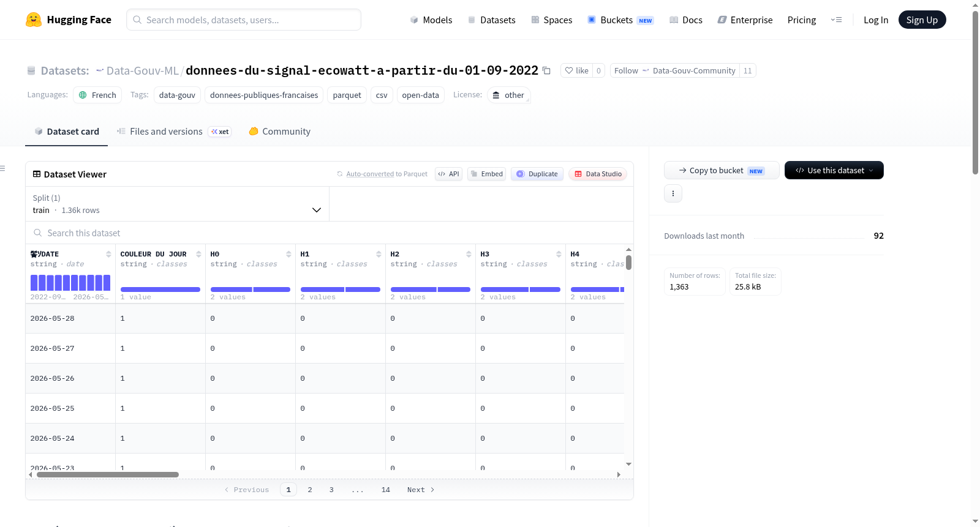
Task: Click the table horizontal scrollbar thumb
Action: click(x=108, y=474)
